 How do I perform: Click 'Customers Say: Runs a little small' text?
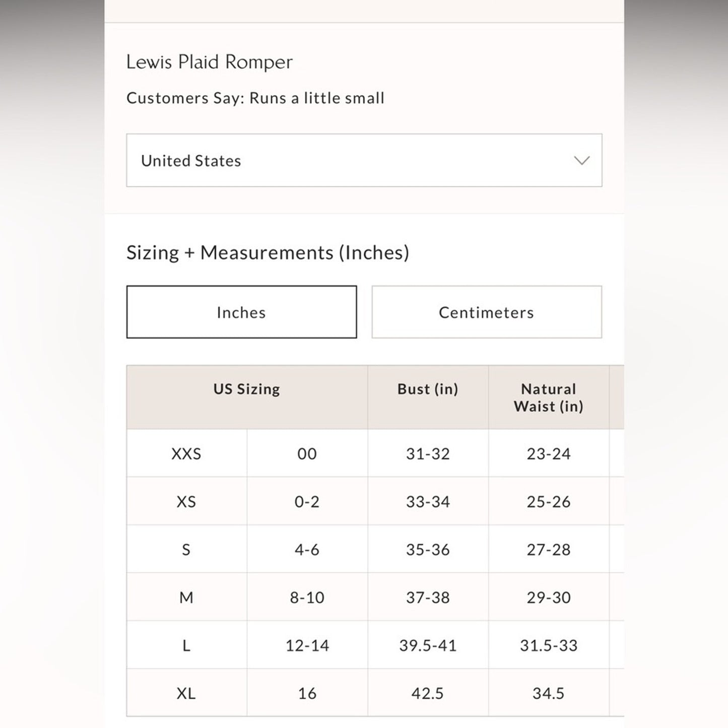click(x=255, y=98)
